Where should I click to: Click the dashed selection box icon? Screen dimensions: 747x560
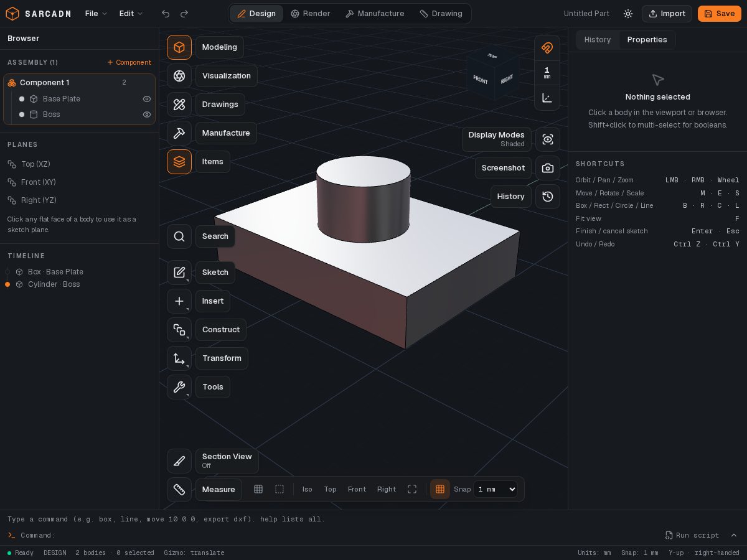280,489
